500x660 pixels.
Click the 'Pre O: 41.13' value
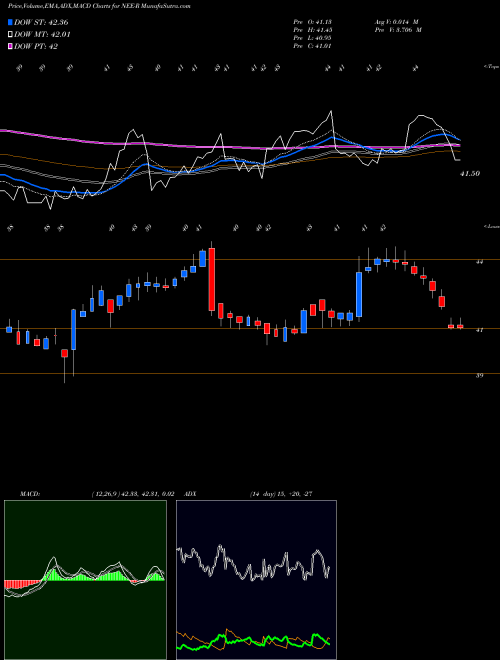pos(313,22)
